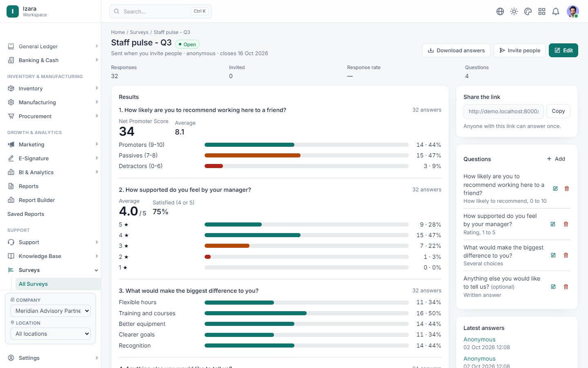The height and width of the screenshot is (368, 588).
Task: Open the apps grid icon
Action: pos(542,11)
